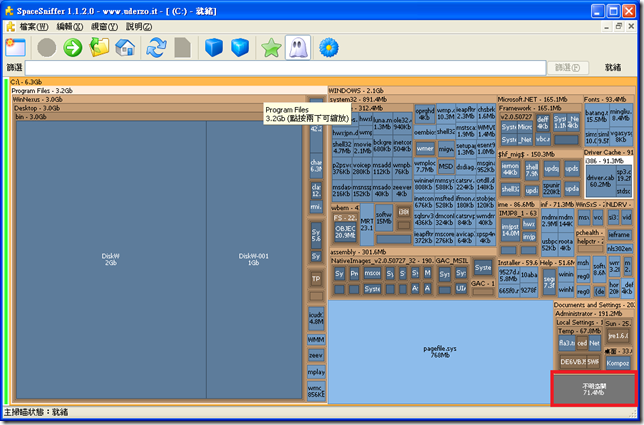Click the inf - 71.3Mb header
The height and width of the screenshot is (425, 644).
(557, 204)
